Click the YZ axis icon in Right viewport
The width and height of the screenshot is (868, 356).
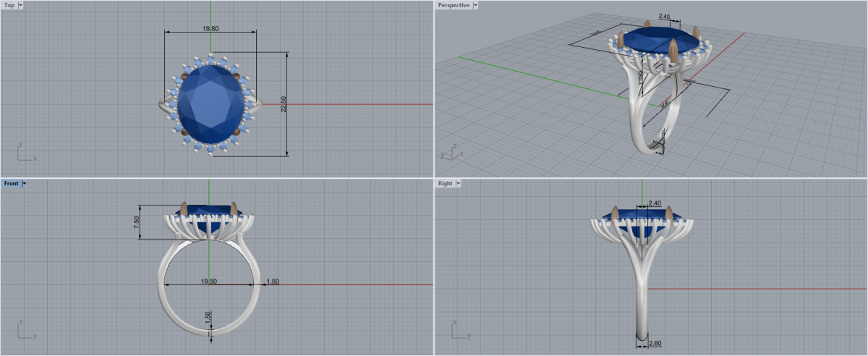[x=459, y=331]
